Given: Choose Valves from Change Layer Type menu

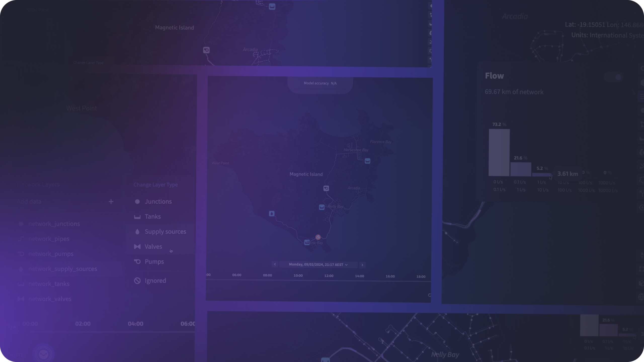Looking at the screenshot, I should (153, 247).
